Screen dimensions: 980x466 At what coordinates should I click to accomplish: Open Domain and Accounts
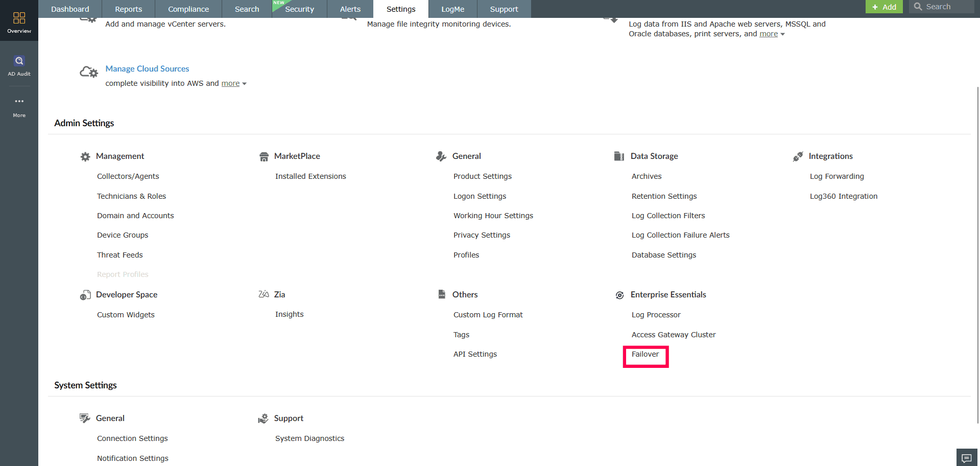click(135, 216)
